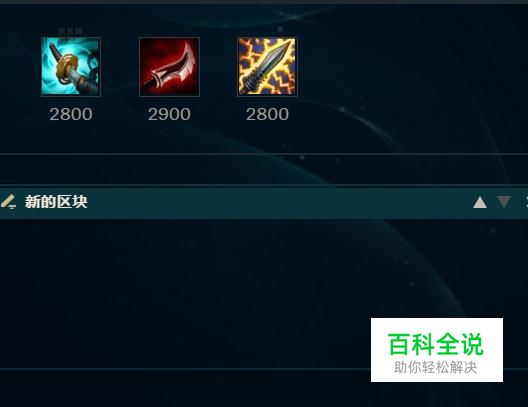This screenshot has width=528, height=407.
Task: Select the cyan katana item icon
Action: click(x=71, y=67)
